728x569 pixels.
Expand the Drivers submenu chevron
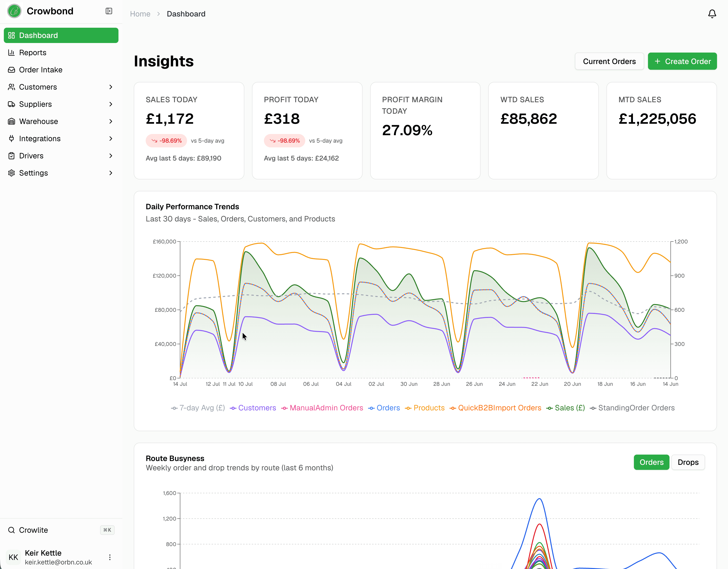click(111, 156)
